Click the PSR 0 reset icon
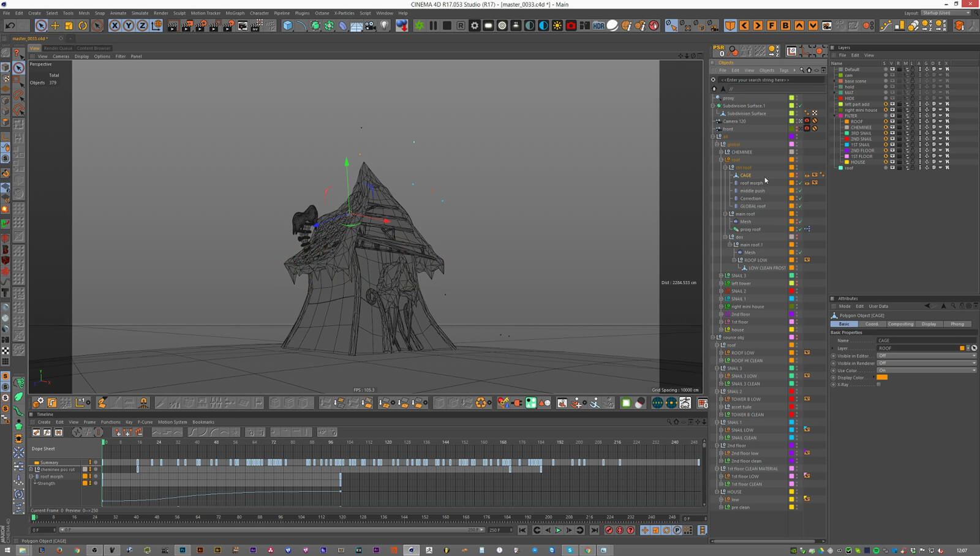Image resolution: width=980 pixels, height=556 pixels. (719, 51)
